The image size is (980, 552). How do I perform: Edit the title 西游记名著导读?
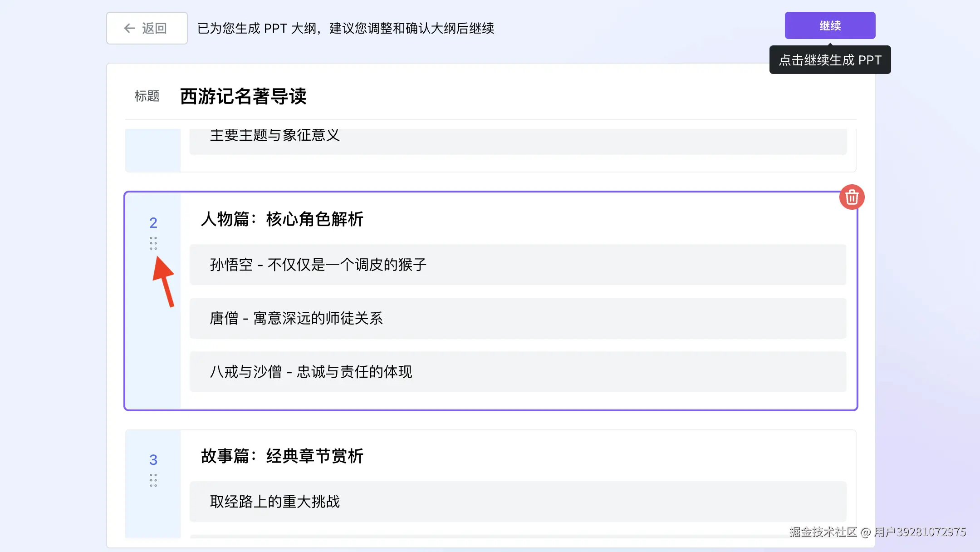(x=243, y=96)
